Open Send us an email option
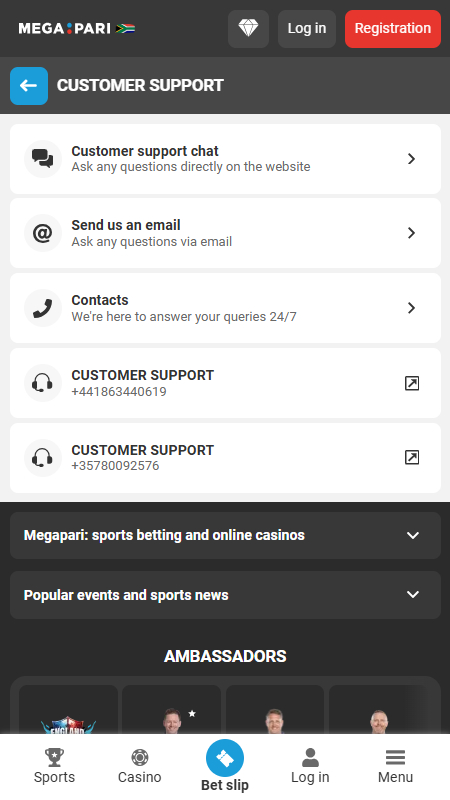This screenshot has width=450, height=800. (226, 233)
